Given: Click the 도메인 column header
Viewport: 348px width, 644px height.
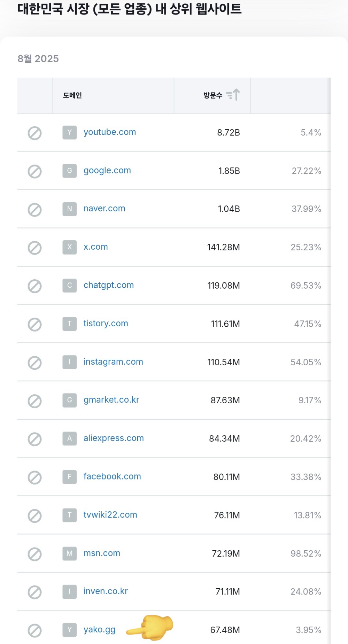Looking at the screenshot, I should 72,95.
